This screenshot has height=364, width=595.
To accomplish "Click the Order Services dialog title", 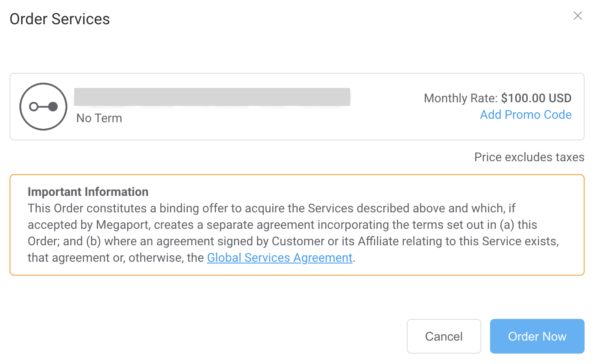I will coord(60,19).
